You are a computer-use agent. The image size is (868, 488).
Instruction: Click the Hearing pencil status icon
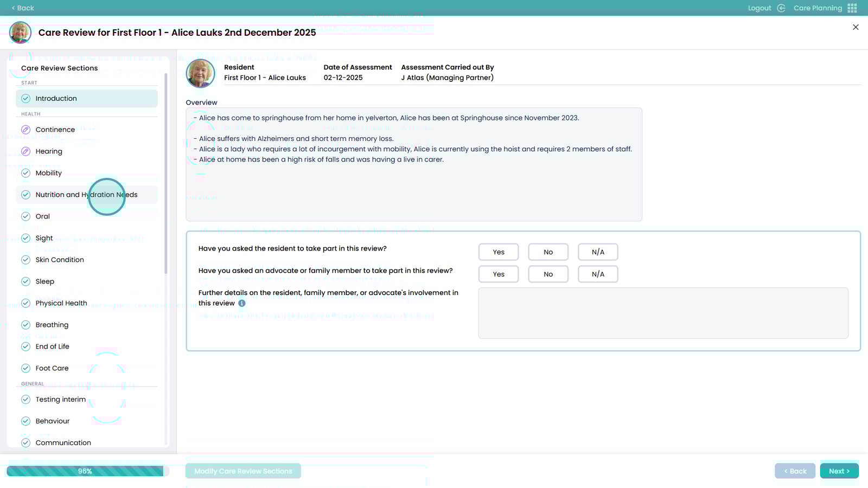tap(25, 151)
